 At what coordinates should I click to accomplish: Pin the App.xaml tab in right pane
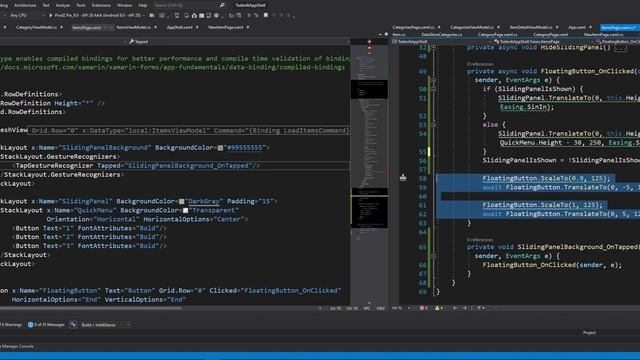(591, 27)
